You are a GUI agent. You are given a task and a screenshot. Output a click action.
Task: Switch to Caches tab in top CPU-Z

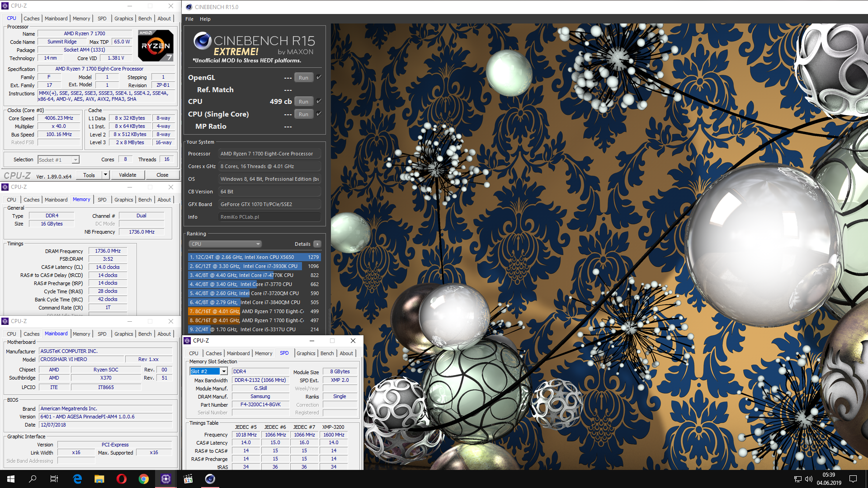point(32,19)
